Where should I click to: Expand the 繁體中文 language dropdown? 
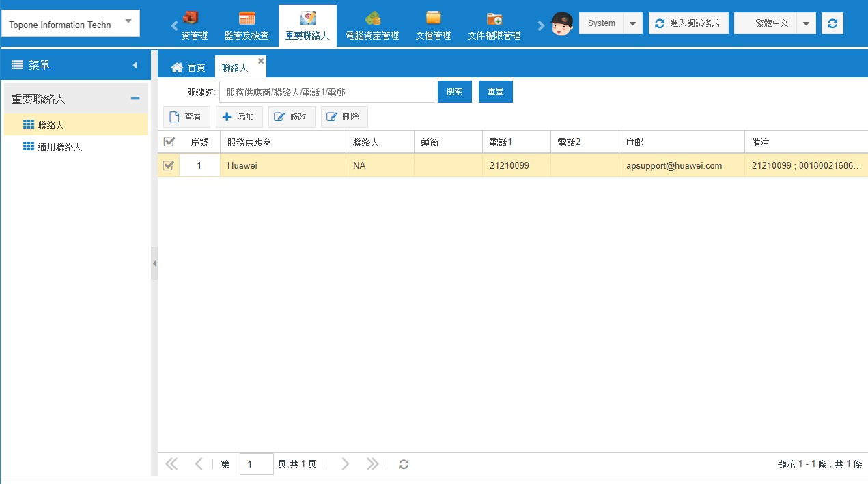(806, 23)
